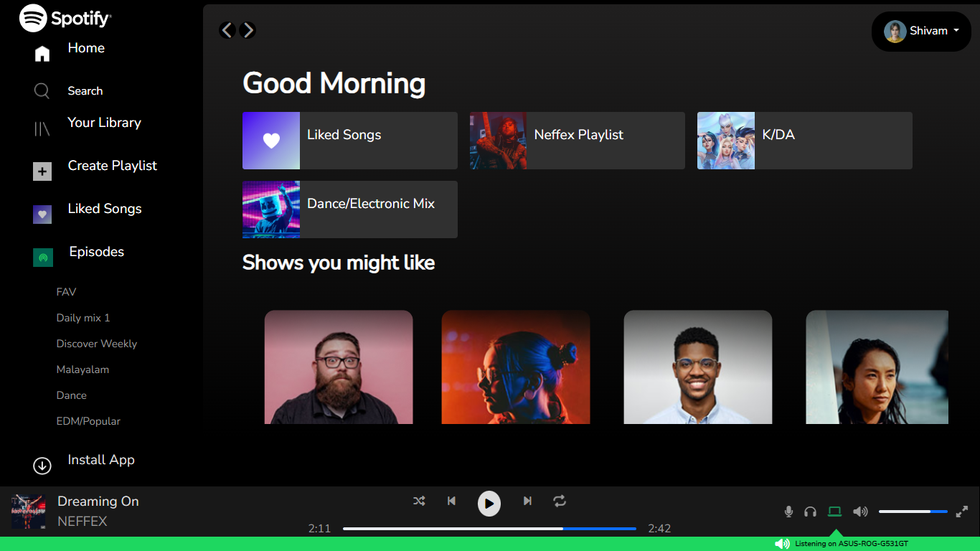Click the headphones icon in player bar

(810, 512)
